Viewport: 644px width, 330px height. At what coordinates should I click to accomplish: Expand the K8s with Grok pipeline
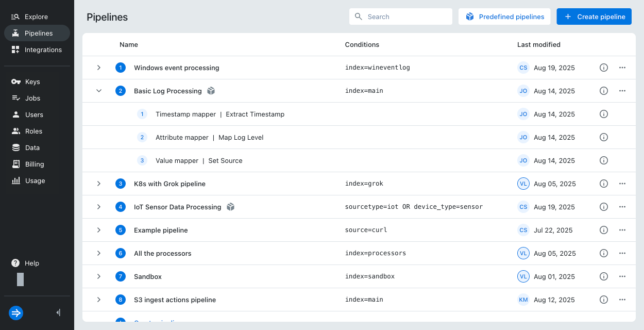point(99,184)
